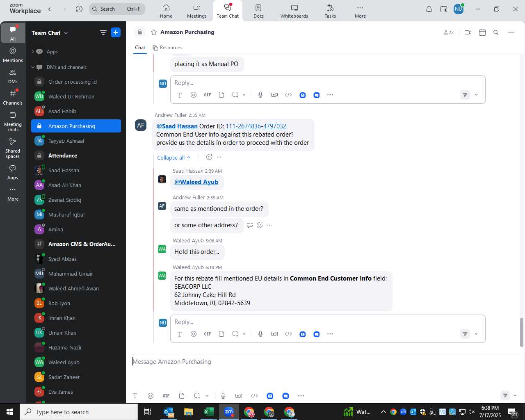View the 22 channel members

coord(449,32)
